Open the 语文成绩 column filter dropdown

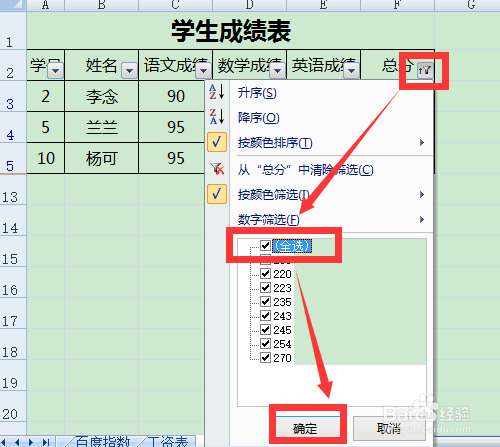(x=203, y=71)
